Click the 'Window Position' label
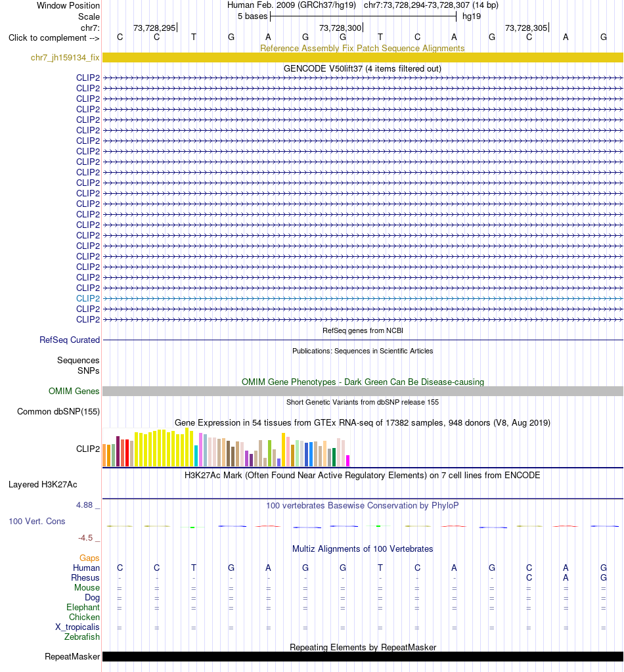The image size is (624, 672). point(68,5)
